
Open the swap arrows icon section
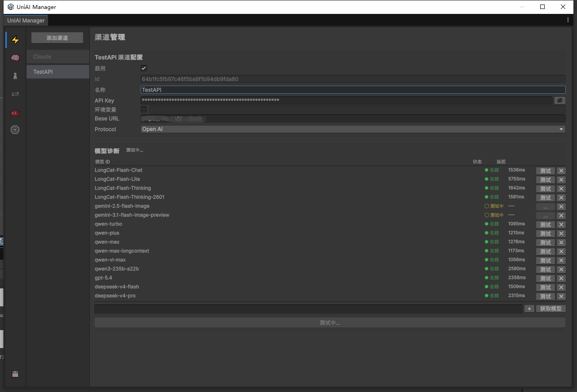tap(15, 94)
